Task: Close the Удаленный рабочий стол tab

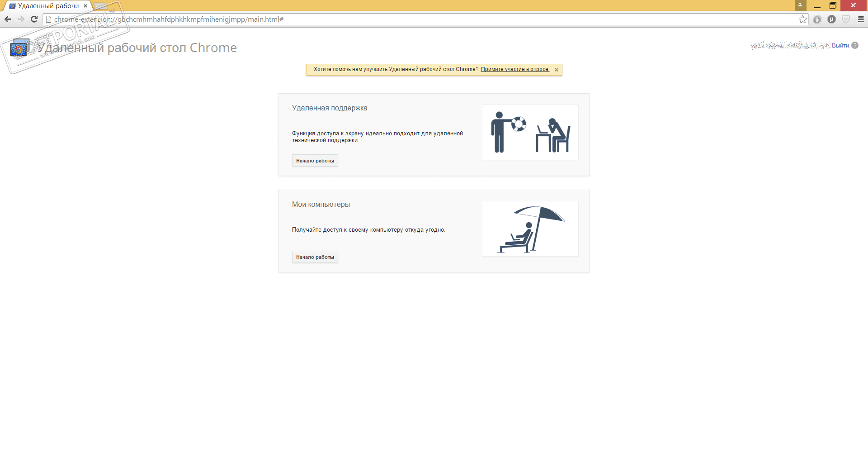Action: coord(85,6)
